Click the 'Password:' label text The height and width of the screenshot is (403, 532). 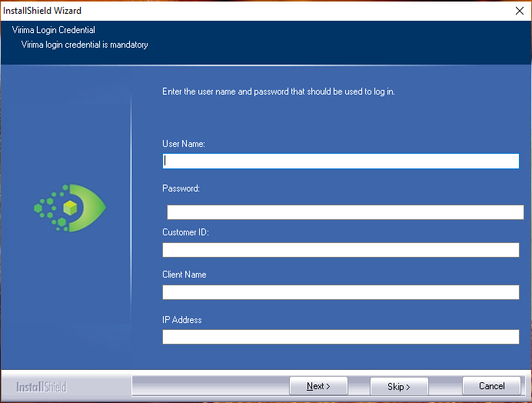click(181, 188)
